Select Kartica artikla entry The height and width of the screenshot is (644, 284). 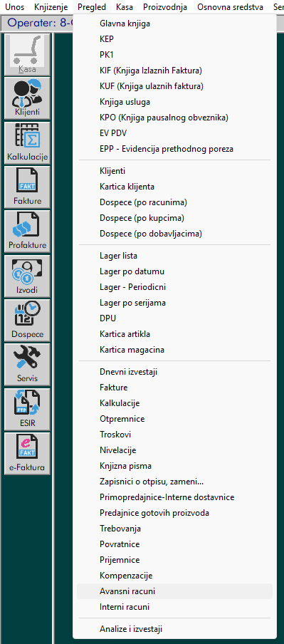pos(174,334)
